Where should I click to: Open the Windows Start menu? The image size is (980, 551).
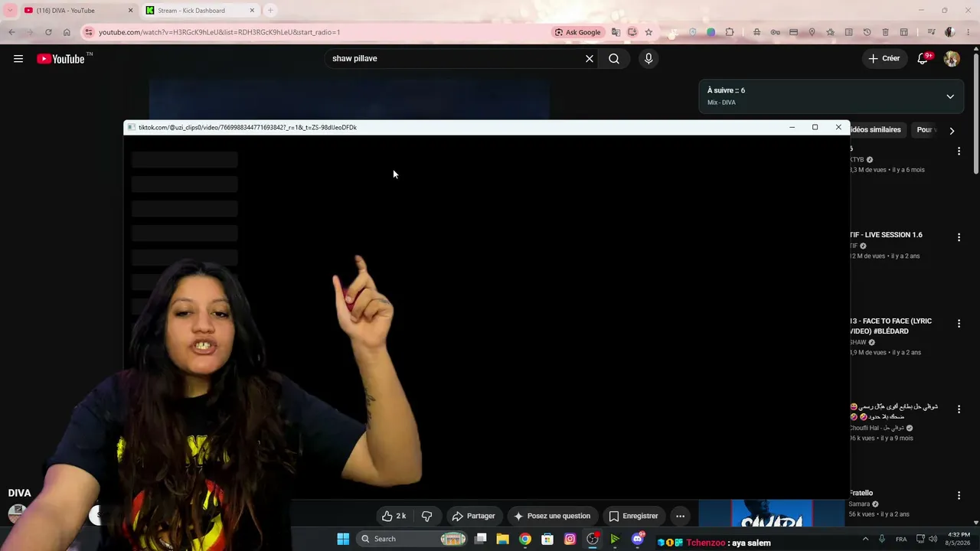point(343,539)
